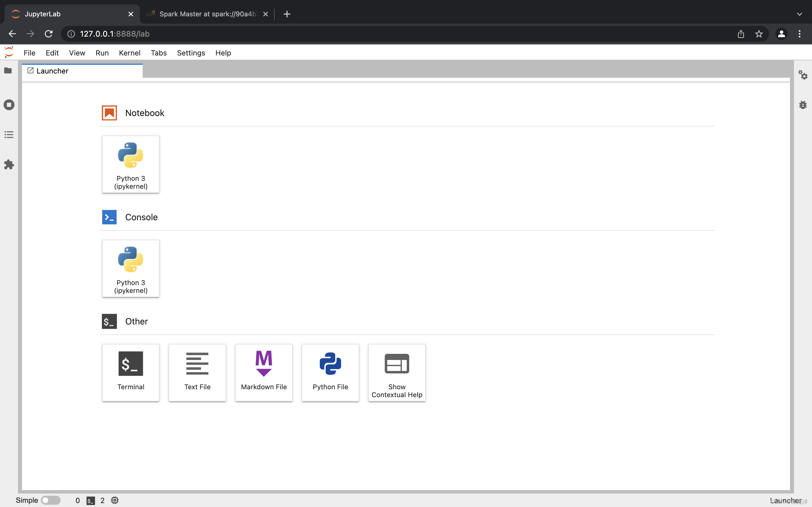This screenshot has height=507, width=812.
Task: Click the kernel usage indicator in the status bar
Action: point(114,500)
